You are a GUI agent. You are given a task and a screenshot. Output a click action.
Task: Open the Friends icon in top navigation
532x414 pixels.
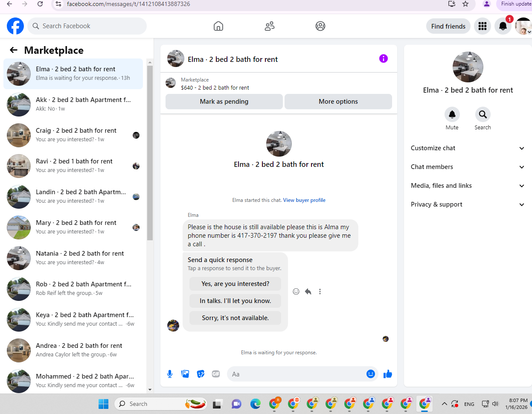270,26
